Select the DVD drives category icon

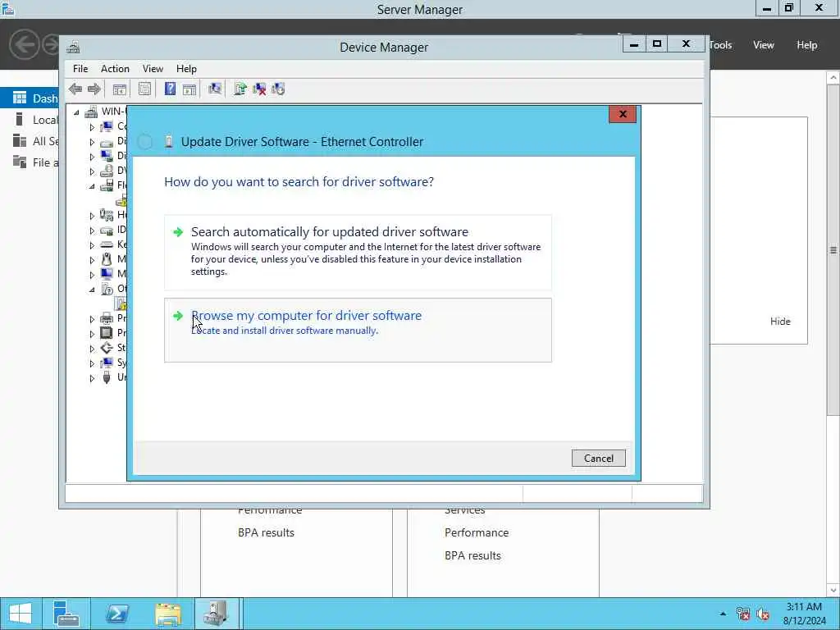coord(107,171)
